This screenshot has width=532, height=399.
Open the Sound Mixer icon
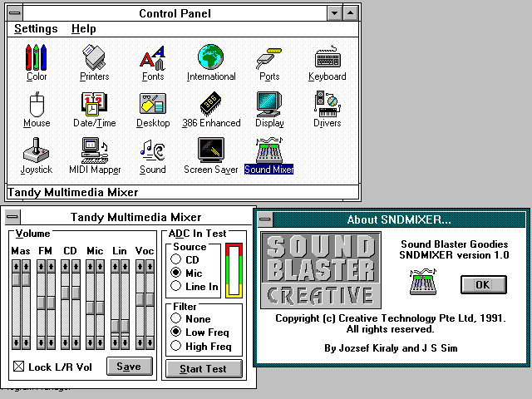pos(268,150)
